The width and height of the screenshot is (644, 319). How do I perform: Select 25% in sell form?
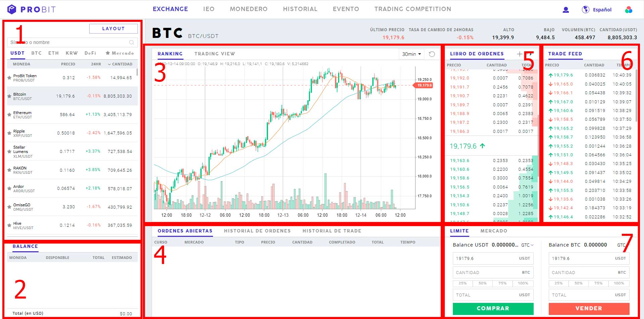pyautogui.click(x=558, y=283)
